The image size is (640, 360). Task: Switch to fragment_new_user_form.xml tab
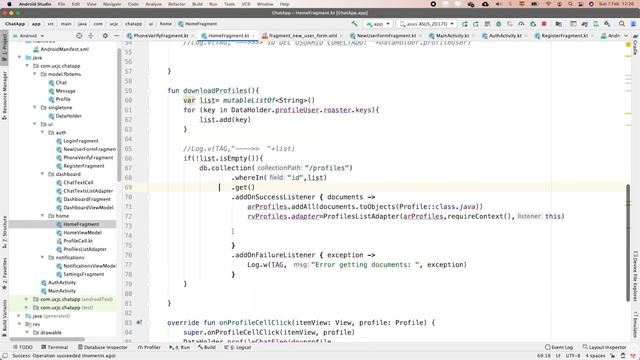tap(302, 36)
